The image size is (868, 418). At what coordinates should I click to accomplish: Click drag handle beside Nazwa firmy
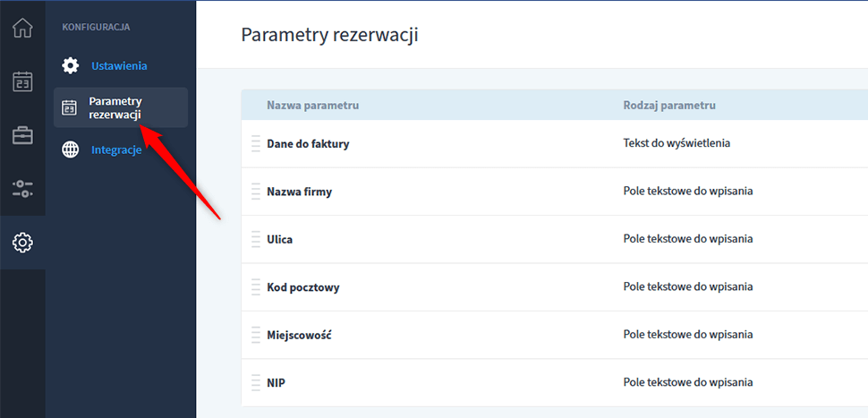(255, 192)
